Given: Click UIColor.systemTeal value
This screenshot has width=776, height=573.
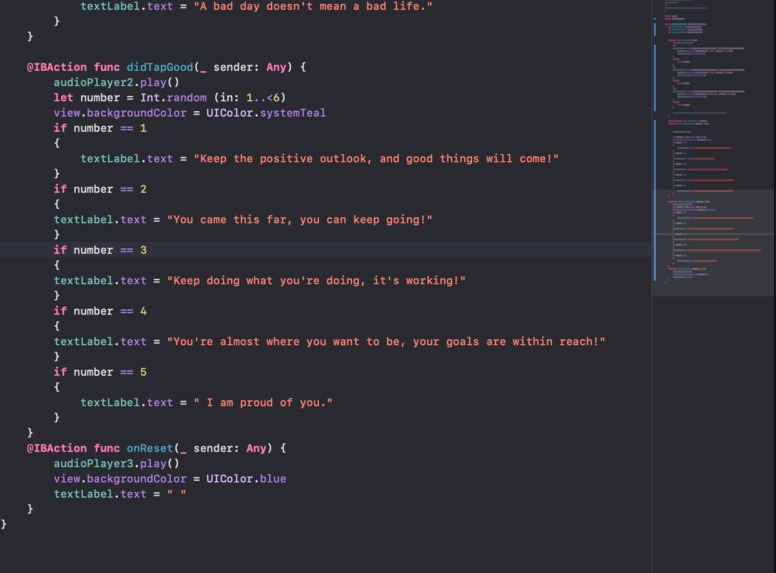Looking at the screenshot, I should pyautogui.click(x=266, y=113).
